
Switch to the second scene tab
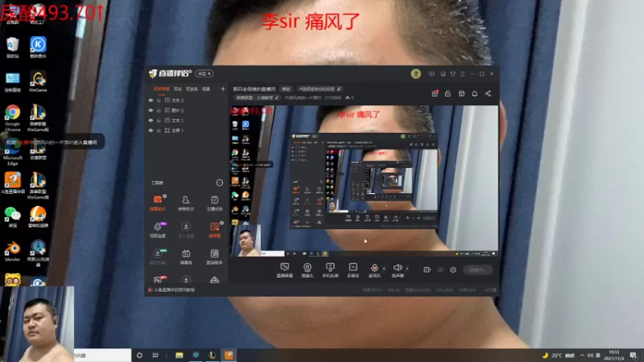177,88
